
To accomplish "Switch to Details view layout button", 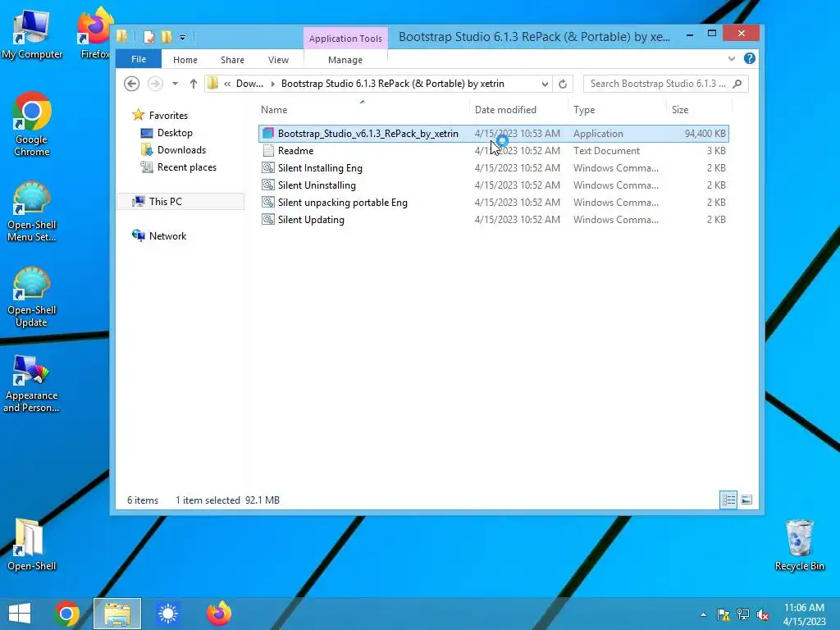I will point(728,500).
